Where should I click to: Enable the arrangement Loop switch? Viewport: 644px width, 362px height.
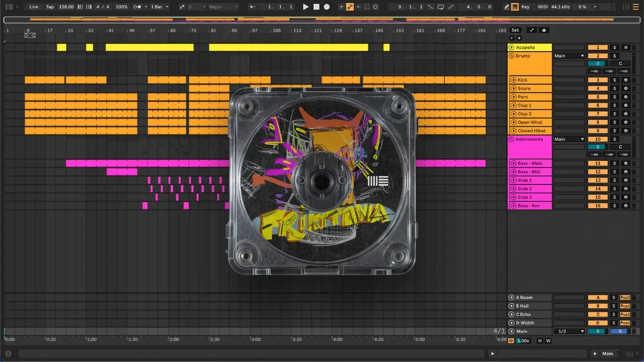441,7
